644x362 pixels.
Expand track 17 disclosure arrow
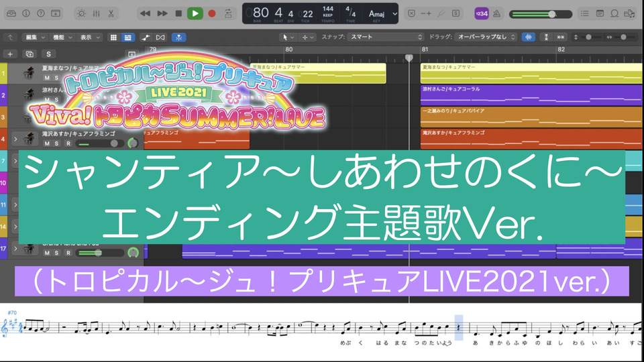coord(15,248)
